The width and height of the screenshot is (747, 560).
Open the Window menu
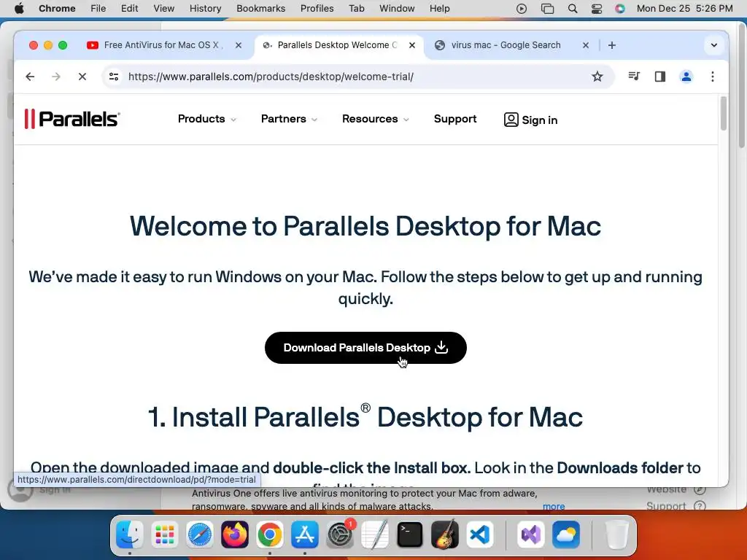(x=397, y=9)
